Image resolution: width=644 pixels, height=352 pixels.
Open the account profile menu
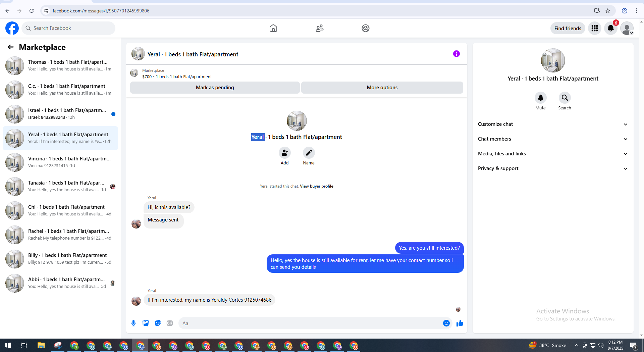[627, 28]
